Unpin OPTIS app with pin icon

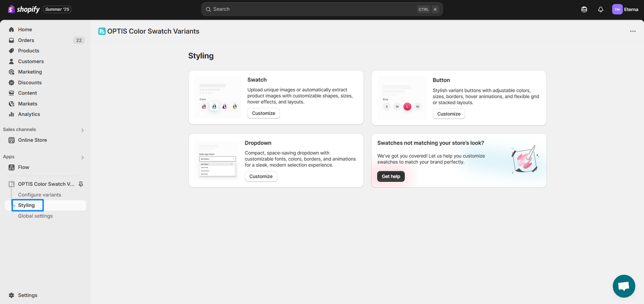tap(81, 184)
